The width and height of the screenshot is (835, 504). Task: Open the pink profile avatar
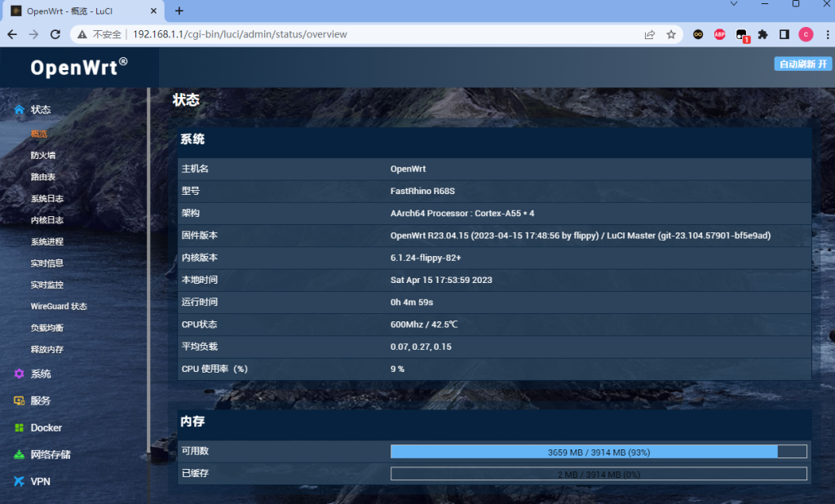point(806,34)
